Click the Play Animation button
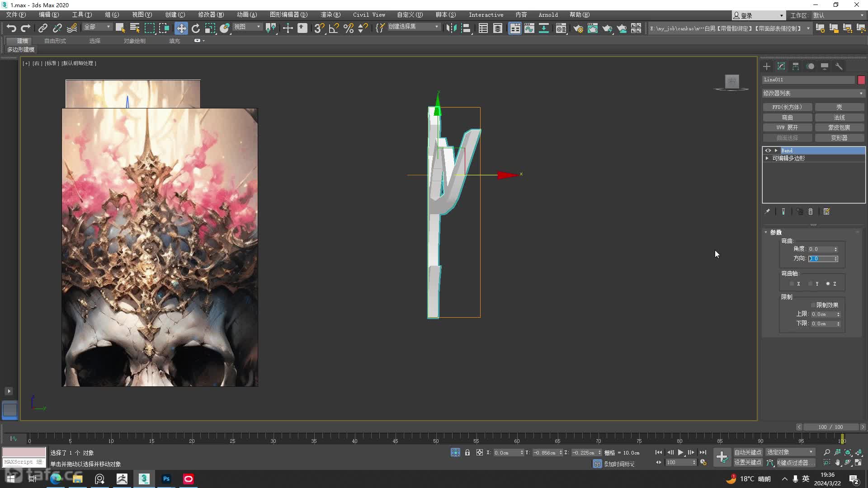This screenshot has height=488, width=868. tap(680, 452)
